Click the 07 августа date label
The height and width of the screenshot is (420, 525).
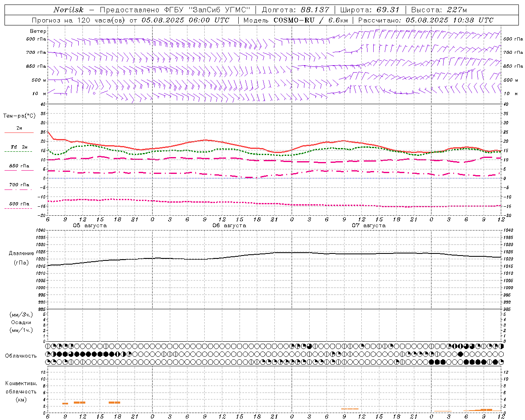369,226
